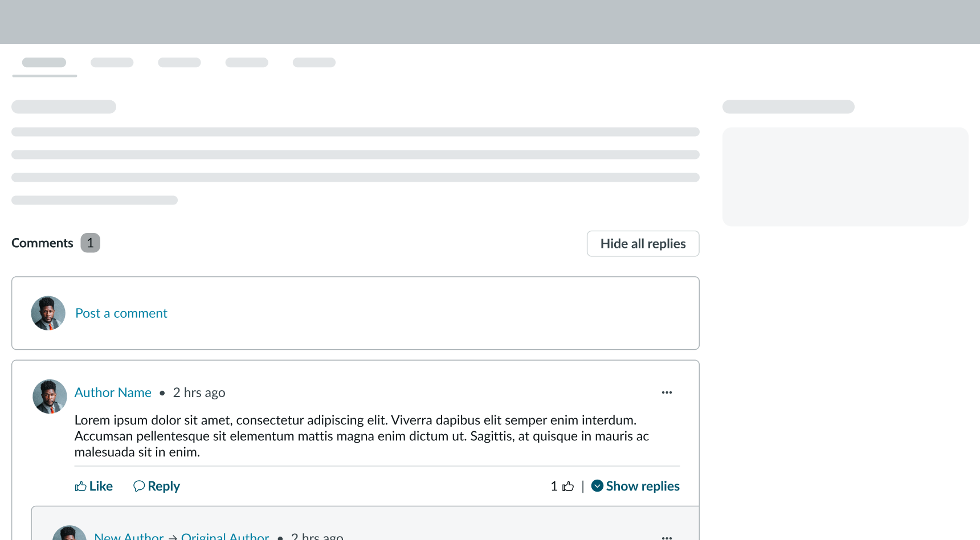The height and width of the screenshot is (540, 980).
Task: Click Post a comment to start writing
Action: (121, 313)
